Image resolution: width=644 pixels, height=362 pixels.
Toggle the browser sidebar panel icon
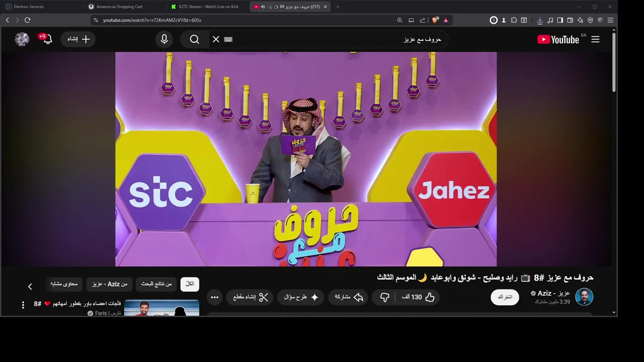click(560, 20)
